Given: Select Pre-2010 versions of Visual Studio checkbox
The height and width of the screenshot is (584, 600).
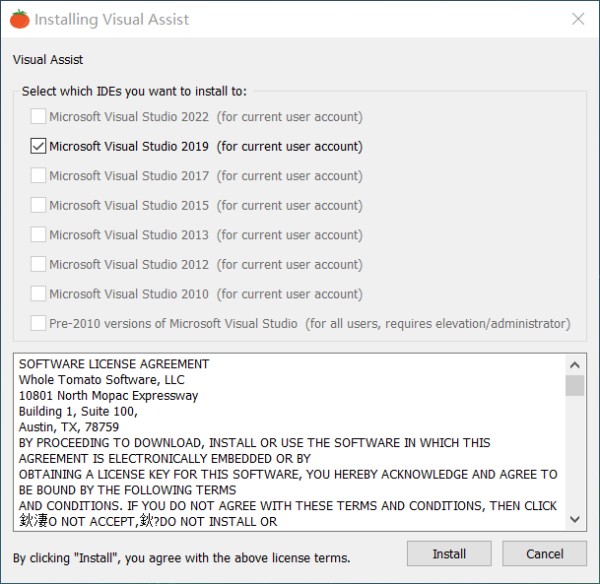Looking at the screenshot, I should (x=38, y=323).
